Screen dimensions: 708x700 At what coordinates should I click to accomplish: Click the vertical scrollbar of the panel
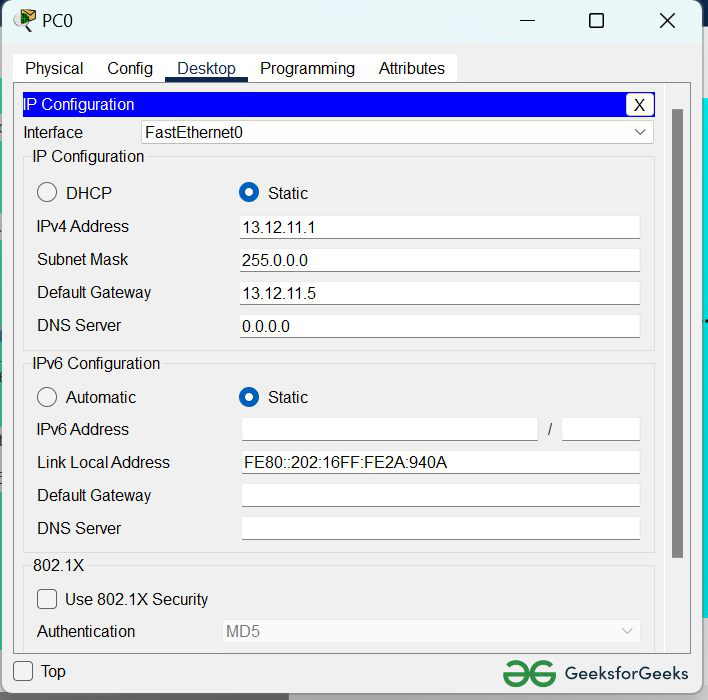click(677, 330)
